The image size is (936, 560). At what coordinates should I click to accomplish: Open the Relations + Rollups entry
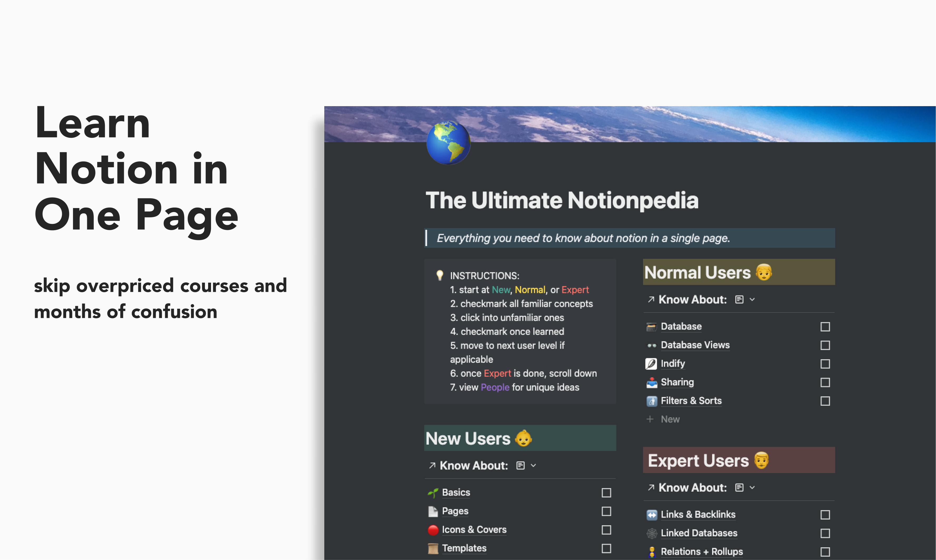[x=701, y=552]
